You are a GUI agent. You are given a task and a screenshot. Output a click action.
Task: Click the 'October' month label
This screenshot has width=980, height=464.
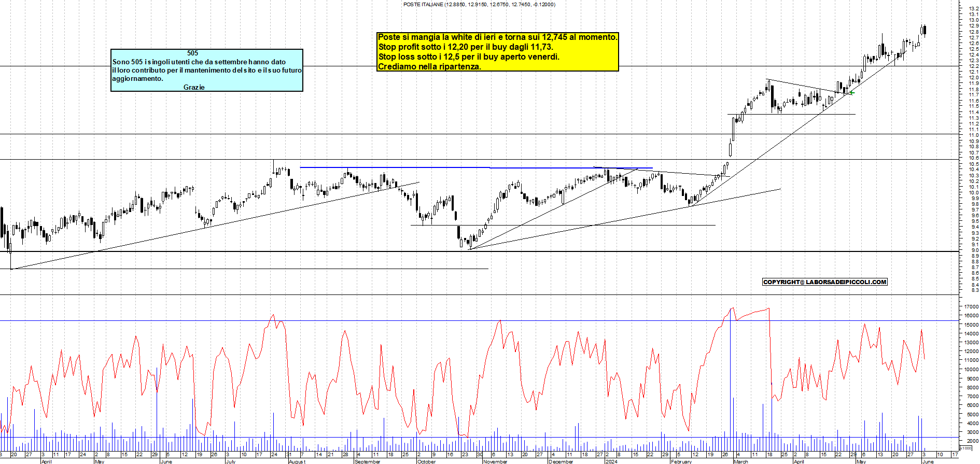pos(427,461)
